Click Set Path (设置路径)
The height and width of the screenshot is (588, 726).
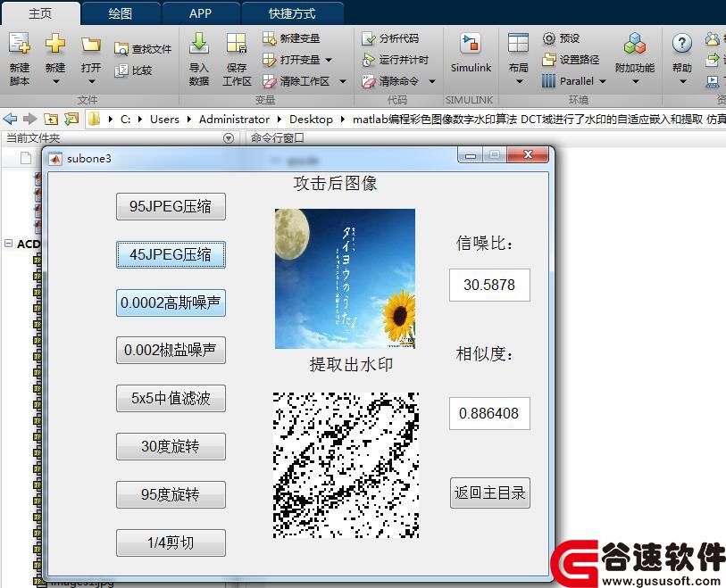tap(571, 60)
